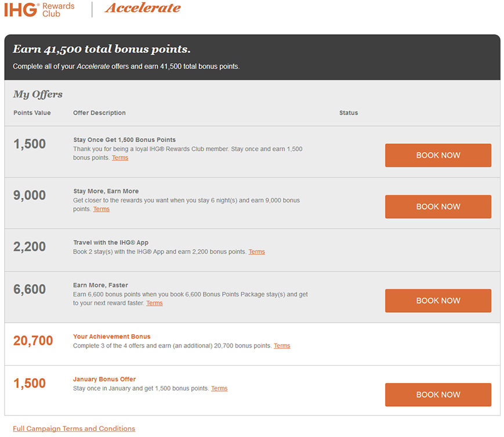Book now for Stay More, Earn More
Image resolution: width=504 pixels, height=437 pixels.
tap(438, 207)
